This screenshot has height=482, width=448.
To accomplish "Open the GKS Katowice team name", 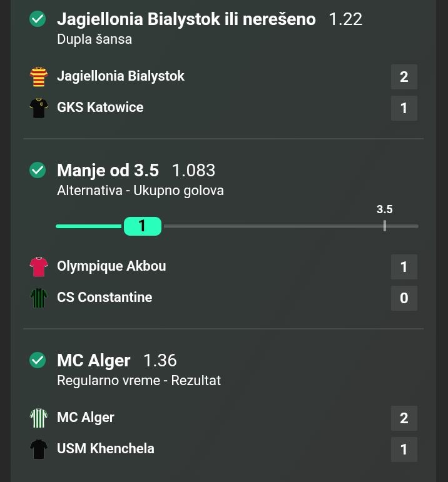I will pyautogui.click(x=100, y=108).
